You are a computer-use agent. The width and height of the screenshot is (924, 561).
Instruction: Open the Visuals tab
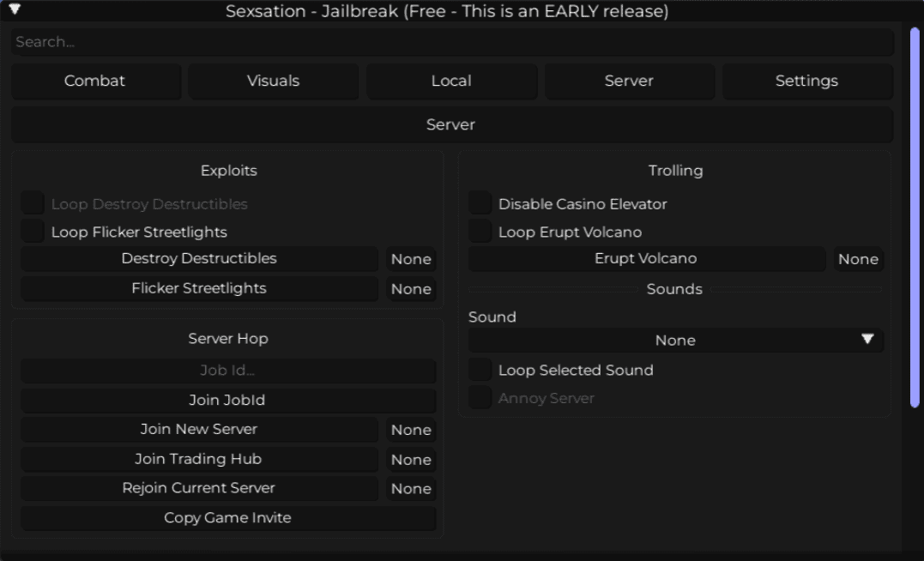click(274, 81)
